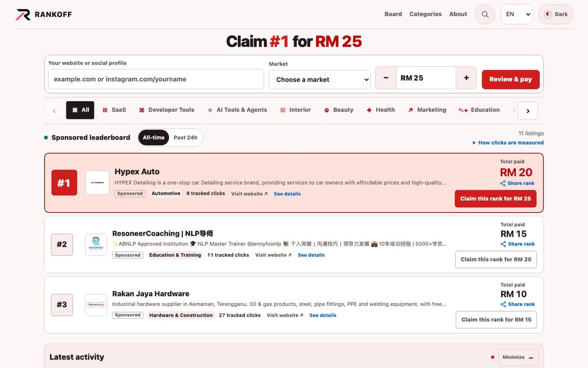588x368 pixels.
Task: Open the About page
Action: [458, 14]
